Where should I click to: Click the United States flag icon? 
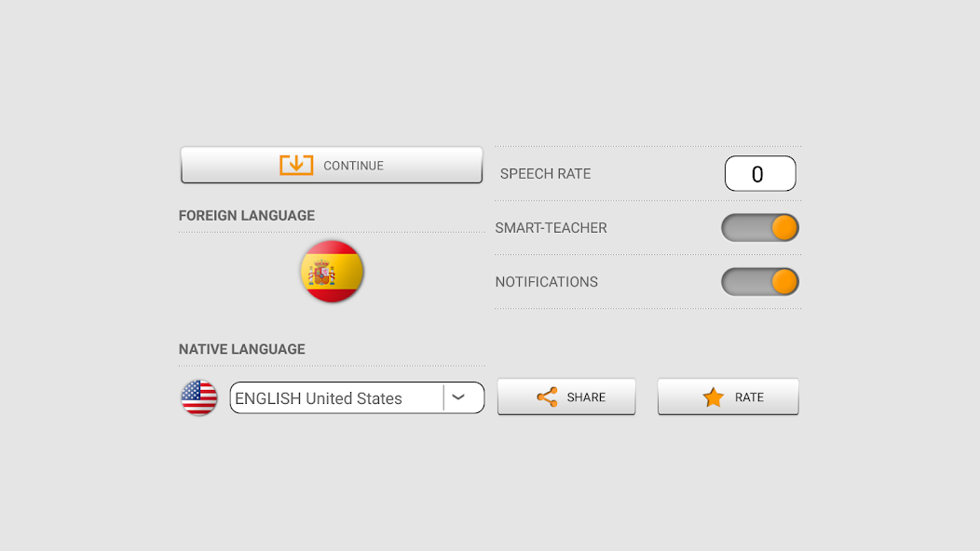(199, 398)
